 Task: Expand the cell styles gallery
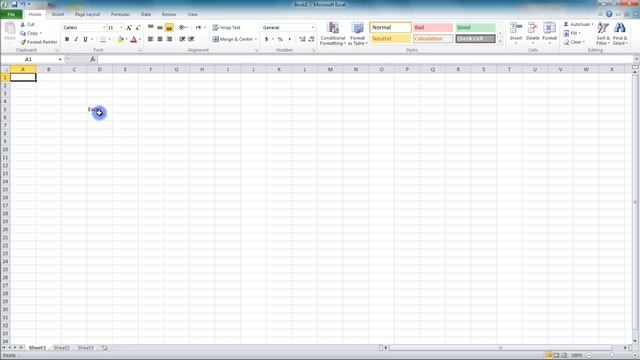click(500, 41)
